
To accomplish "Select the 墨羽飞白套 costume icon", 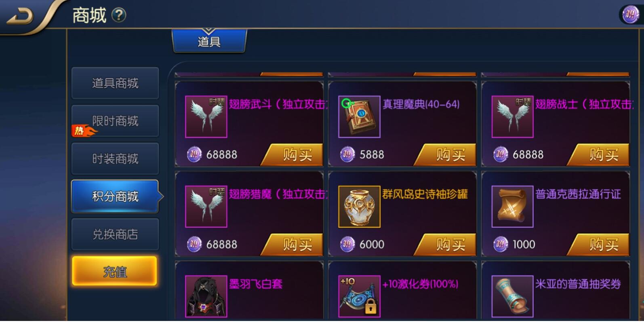I will coord(206,296).
